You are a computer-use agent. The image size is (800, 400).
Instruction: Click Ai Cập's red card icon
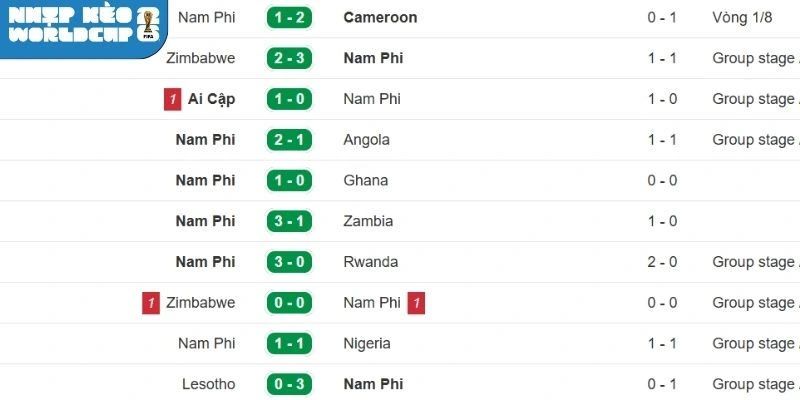point(173,99)
